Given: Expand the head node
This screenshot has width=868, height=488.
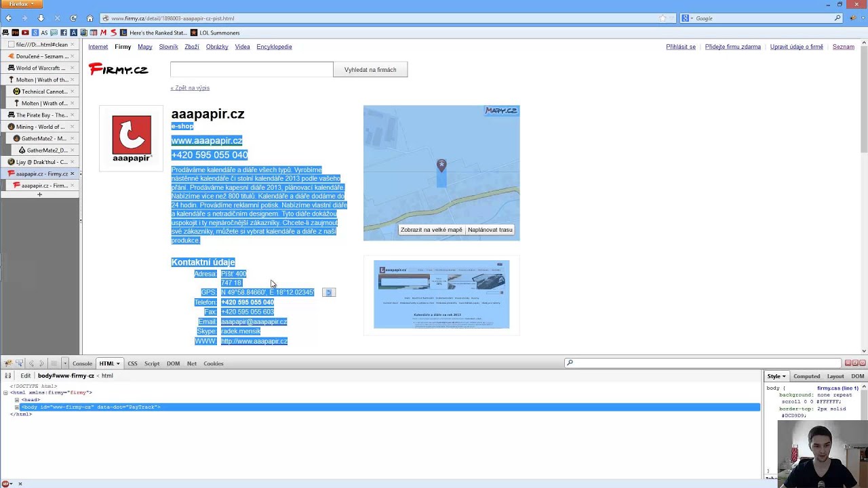Looking at the screenshot, I should tap(17, 400).
